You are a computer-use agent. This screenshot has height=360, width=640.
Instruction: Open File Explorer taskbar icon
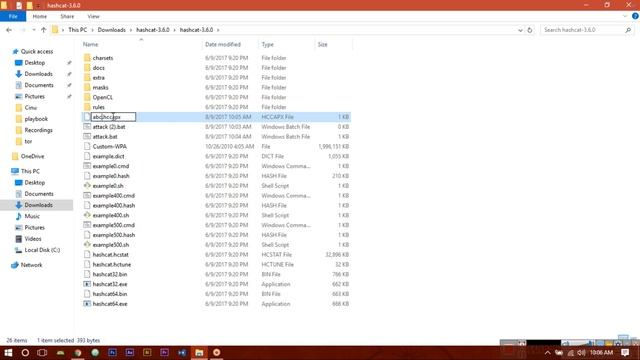click(199, 353)
